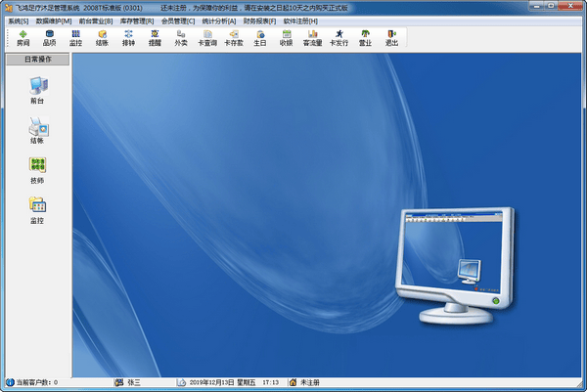Image resolution: width=587 pixels, height=392 pixels.
Task: Click the 收银 cashier icon
Action: click(286, 38)
